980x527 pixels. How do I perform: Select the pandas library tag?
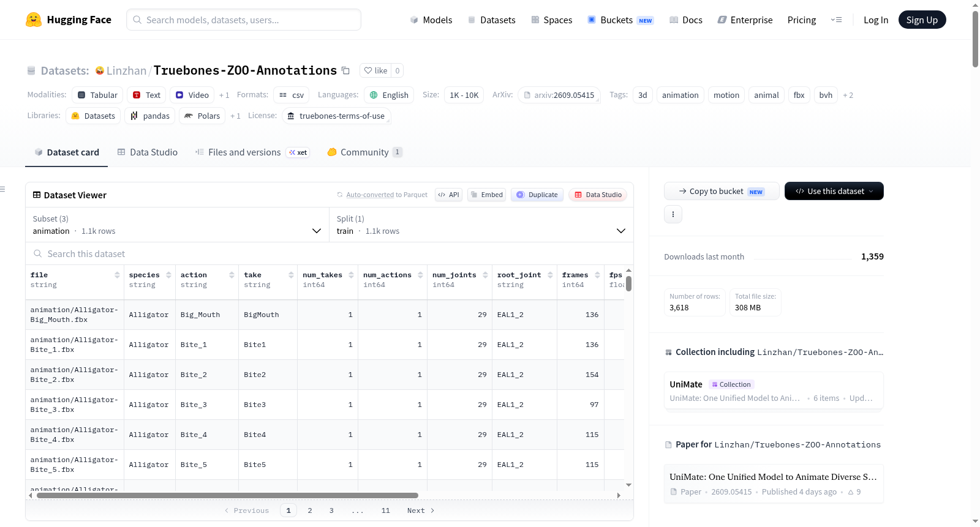pos(150,116)
